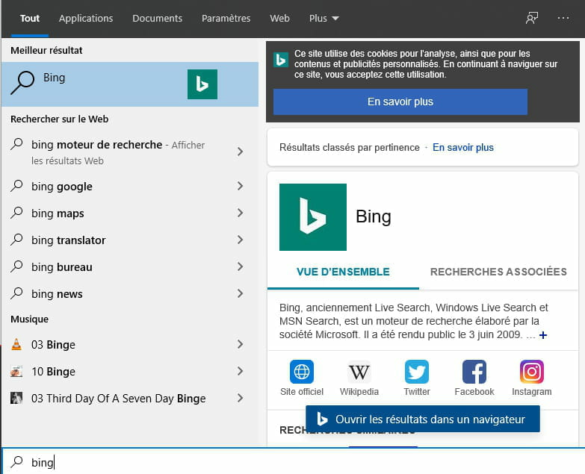Click the search magnifier in search box

point(17,462)
